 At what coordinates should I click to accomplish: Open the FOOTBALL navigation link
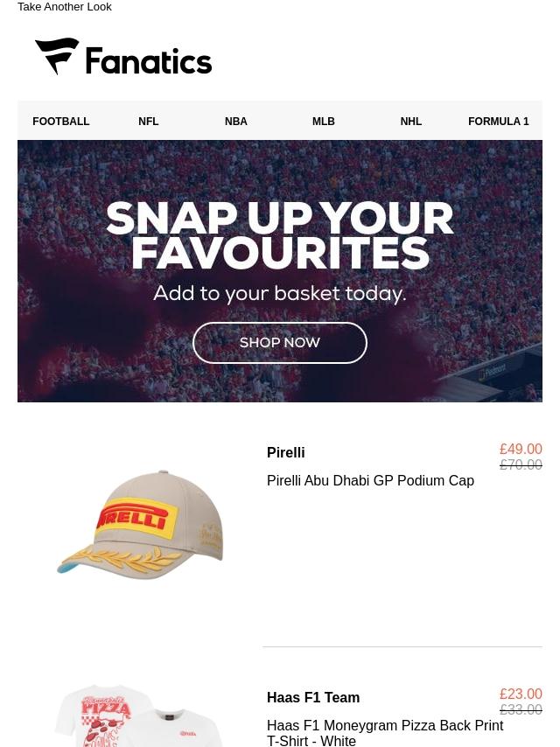click(x=61, y=122)
